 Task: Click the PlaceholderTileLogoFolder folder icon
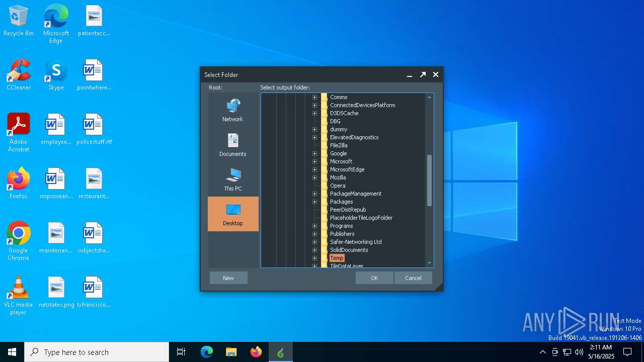(324, 218)
